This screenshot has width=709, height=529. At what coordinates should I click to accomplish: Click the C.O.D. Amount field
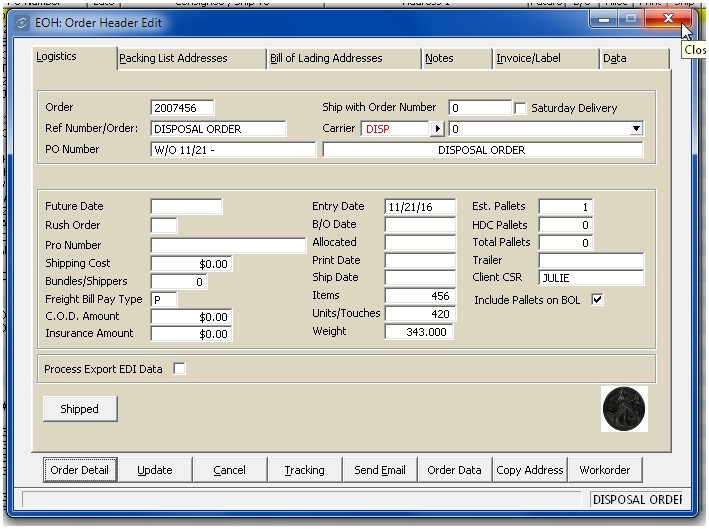[x=192, y=317]
